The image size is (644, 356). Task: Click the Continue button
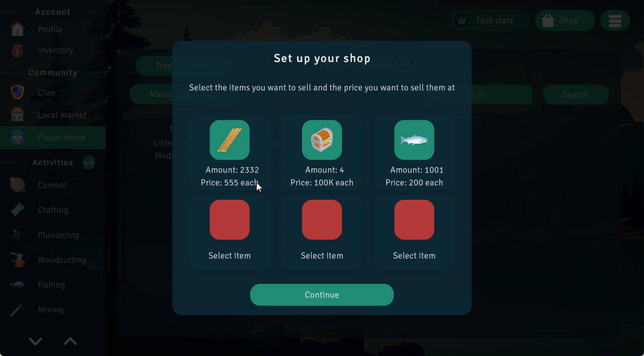(x=322, y=295)
